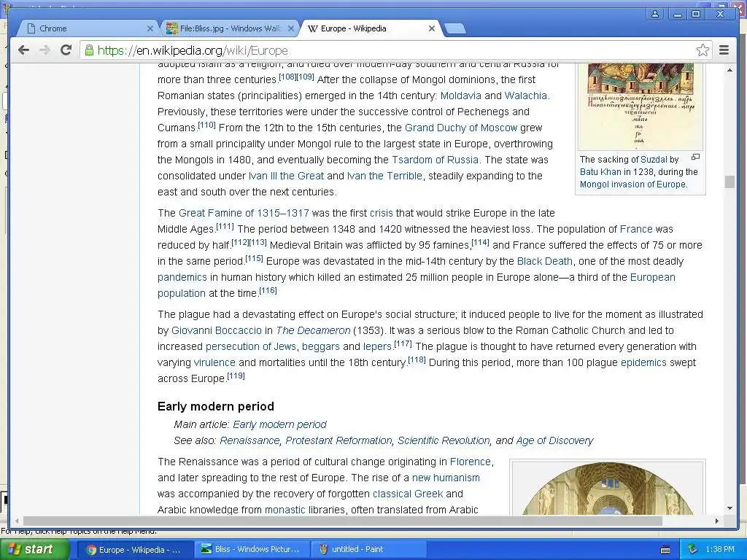Screen dimensions: 747x560
Task: Close the Chrome tab
Action: pos(150,28)
